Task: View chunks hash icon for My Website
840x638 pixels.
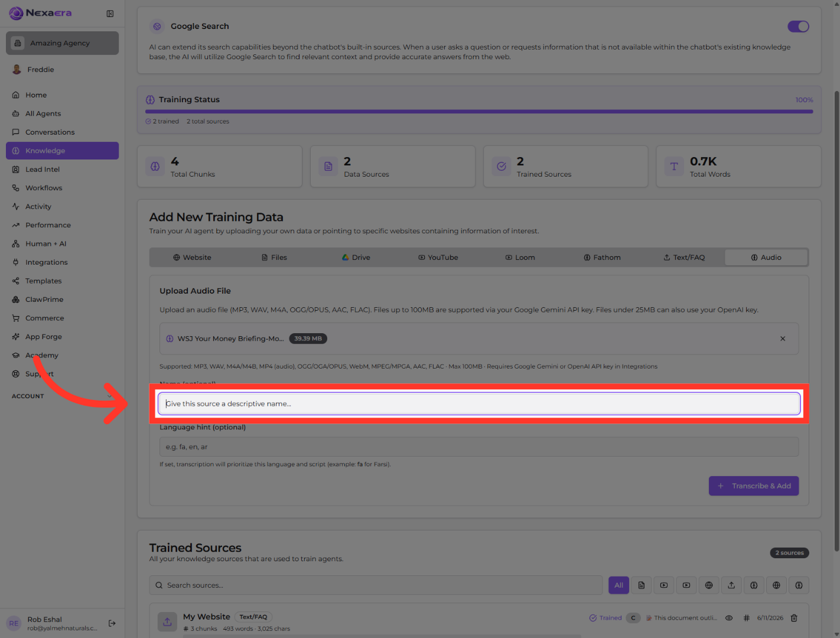Action: (x=746, y=618)
